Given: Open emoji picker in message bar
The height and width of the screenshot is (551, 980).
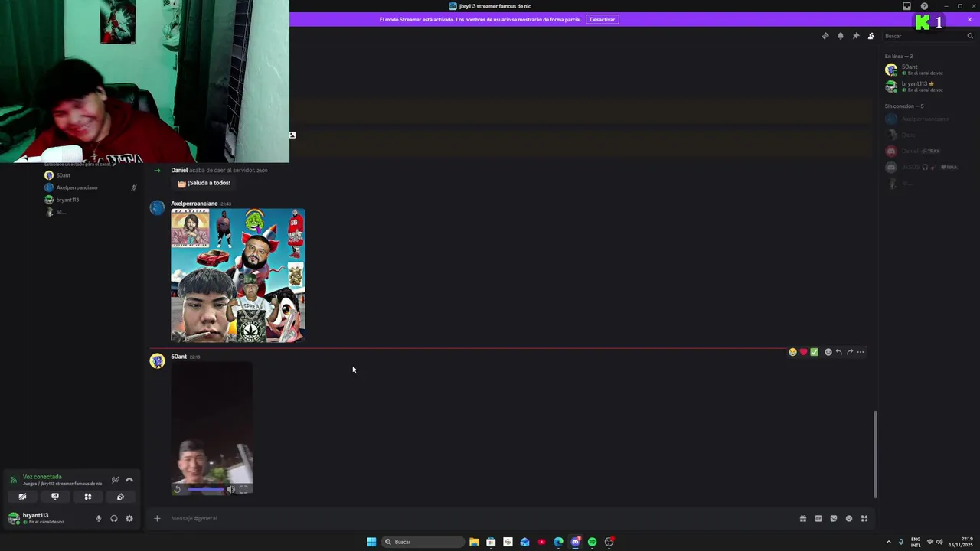Looking at the screenshot, I should pos(848,518).
